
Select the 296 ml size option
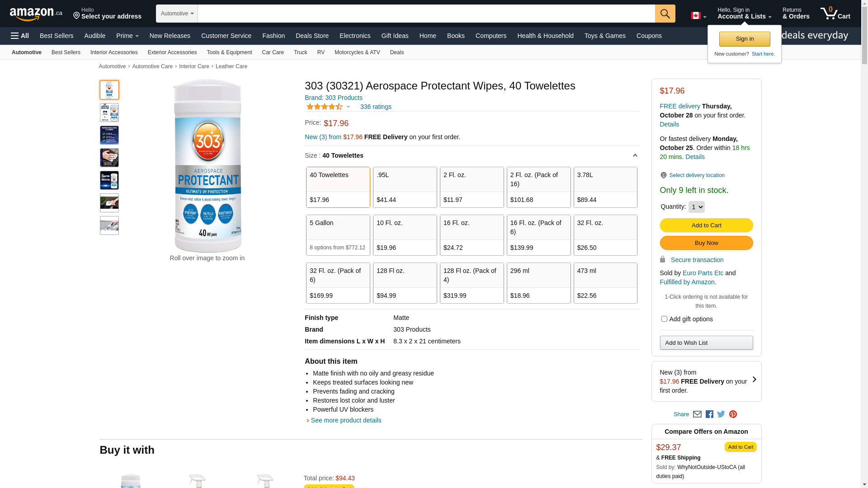pyautogui.click(x=539, y=283)
